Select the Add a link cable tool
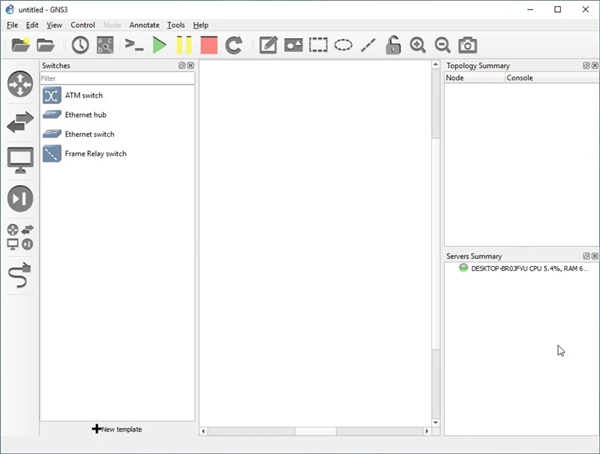The height and width of the screenshot is (454, 600). [20, 275]
